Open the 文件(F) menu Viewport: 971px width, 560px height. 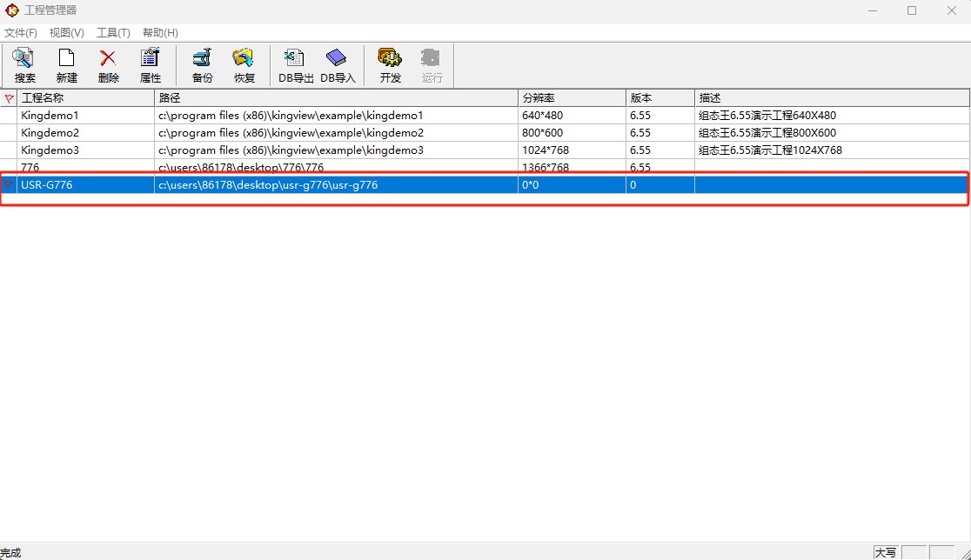21,33
